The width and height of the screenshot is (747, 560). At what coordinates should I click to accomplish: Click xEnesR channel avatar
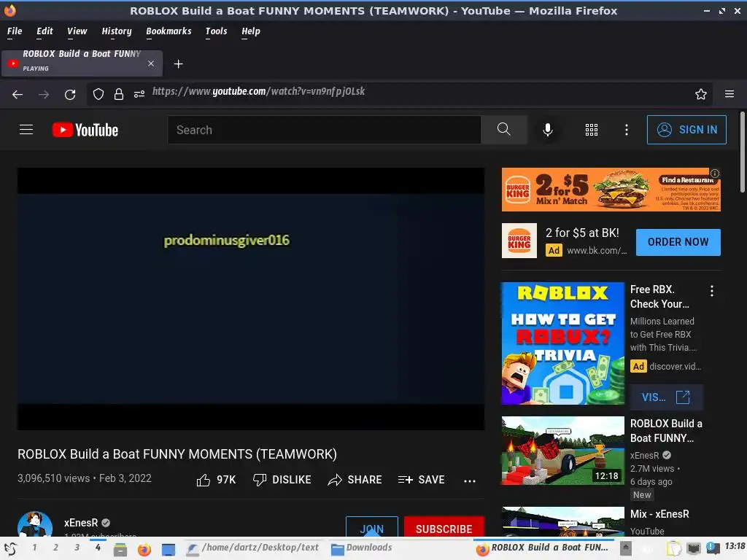tap(35, 524)
